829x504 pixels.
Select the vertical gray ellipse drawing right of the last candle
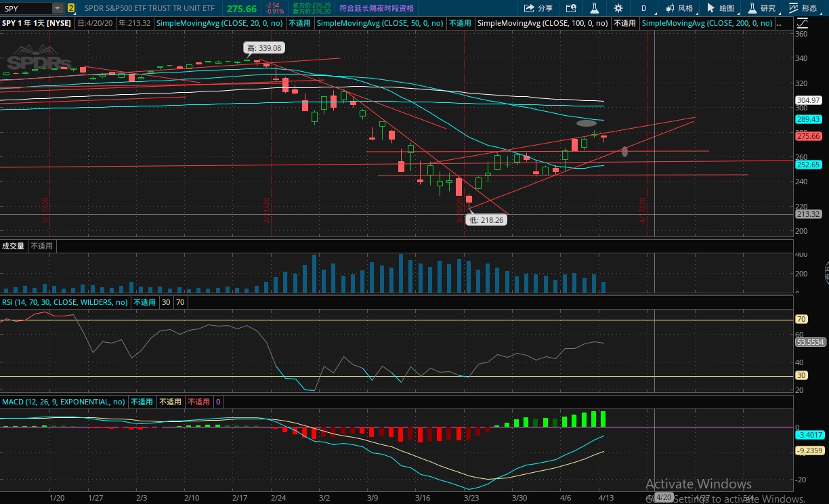coord(624,152)
